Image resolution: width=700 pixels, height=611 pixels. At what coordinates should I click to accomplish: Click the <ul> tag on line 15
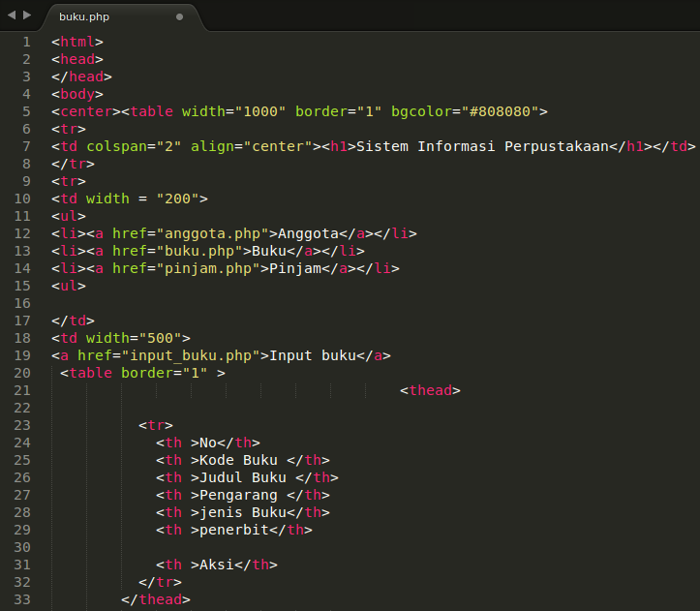(x=69, y=286)
